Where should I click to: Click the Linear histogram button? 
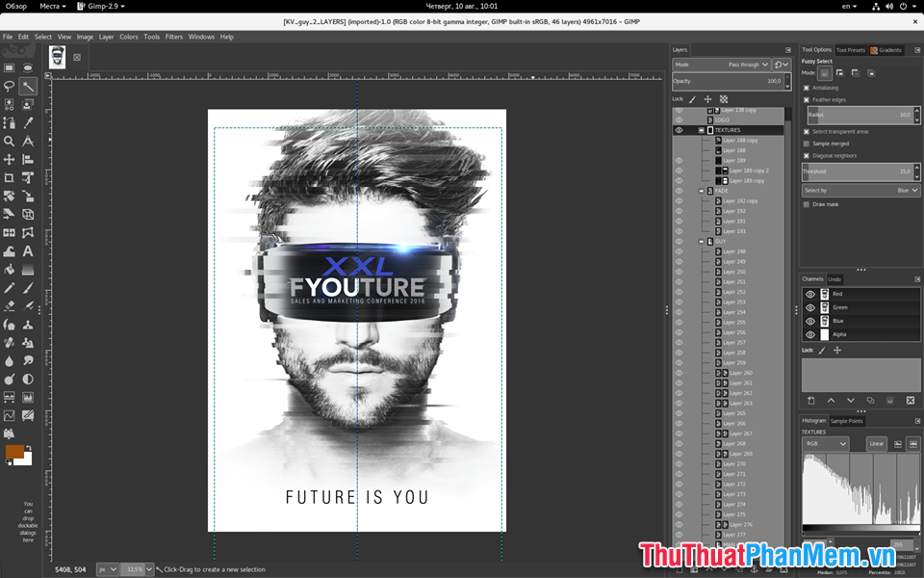[876, 444]
